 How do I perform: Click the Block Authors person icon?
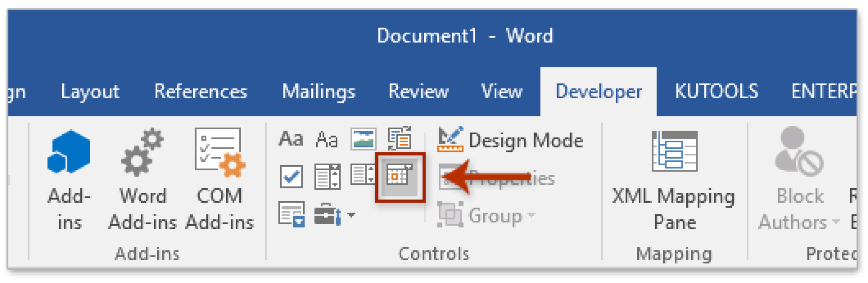[799, 151]
